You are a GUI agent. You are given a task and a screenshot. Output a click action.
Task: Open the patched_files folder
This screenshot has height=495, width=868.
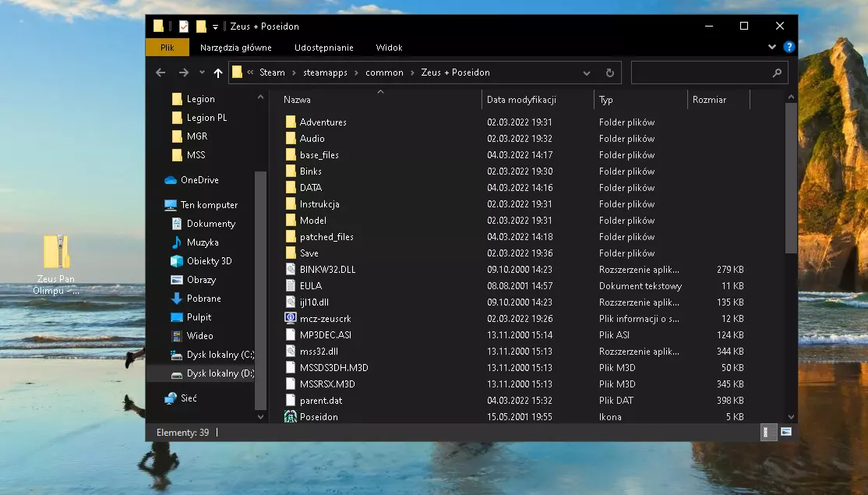coord(326,237)
